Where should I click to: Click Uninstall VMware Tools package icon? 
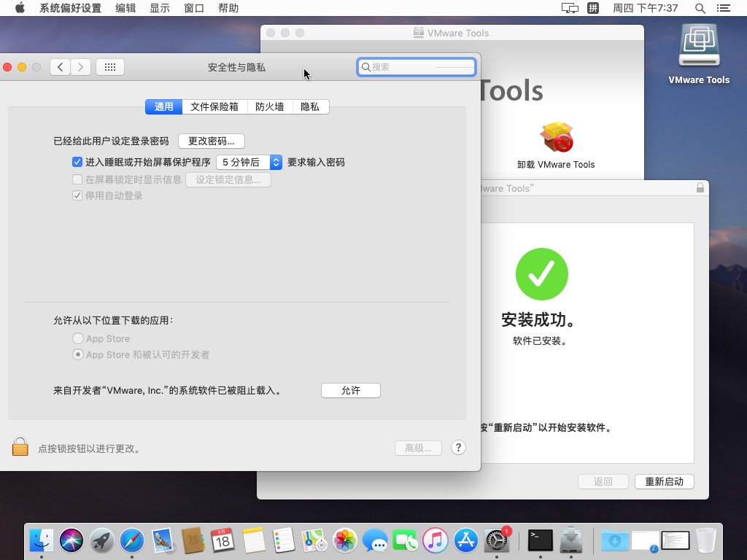[556, 137]
